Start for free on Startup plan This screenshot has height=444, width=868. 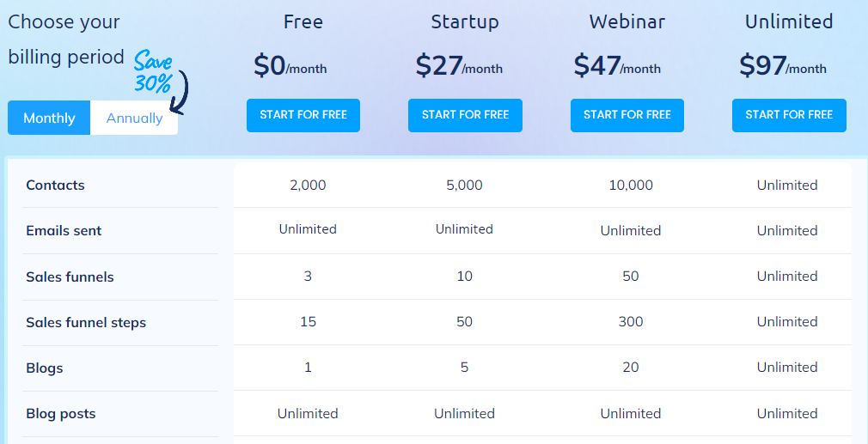pos(465,115)
